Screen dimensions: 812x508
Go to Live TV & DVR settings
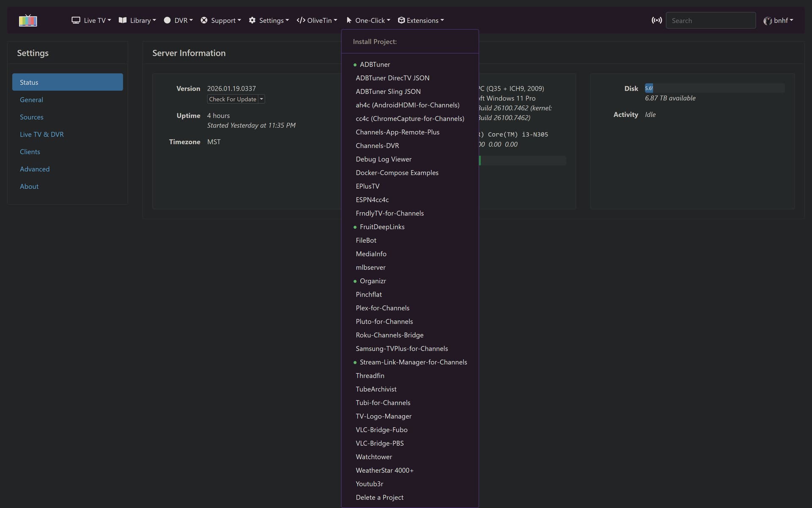point(42,135)
